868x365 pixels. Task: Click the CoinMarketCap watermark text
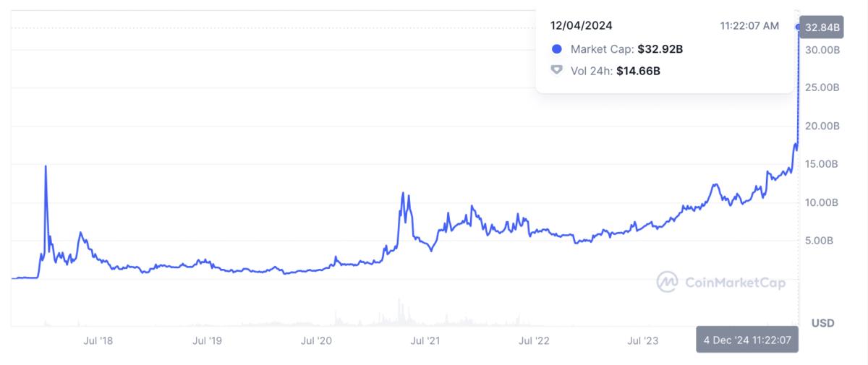coord(734,283)
